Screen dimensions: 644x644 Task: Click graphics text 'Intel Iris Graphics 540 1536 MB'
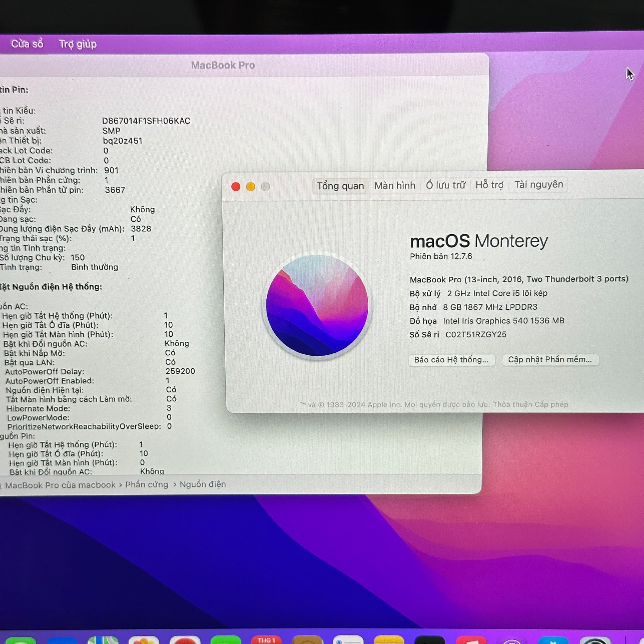pyautogui.click(x=503, y=321)
